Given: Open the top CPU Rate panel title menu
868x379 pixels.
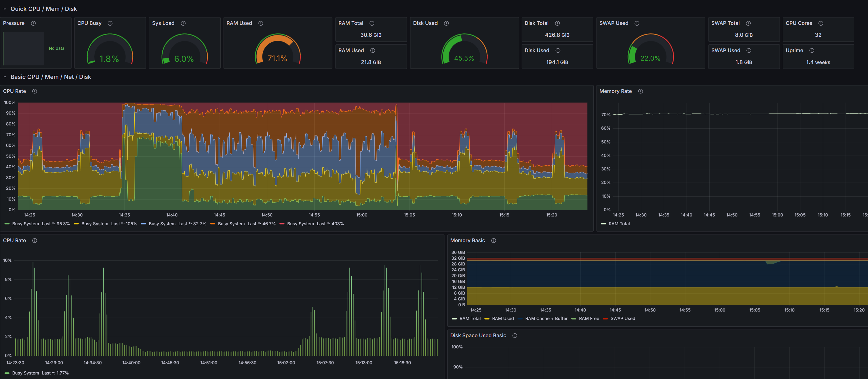Looking at the screenshot, I should [15, 91].
